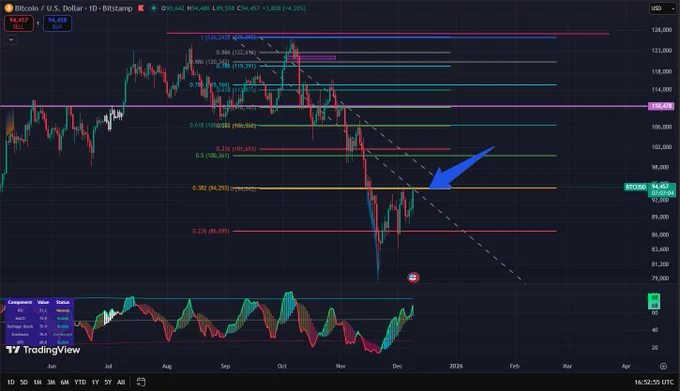Click the green market status dot
680x391 pixels.
tap(154, 8)
